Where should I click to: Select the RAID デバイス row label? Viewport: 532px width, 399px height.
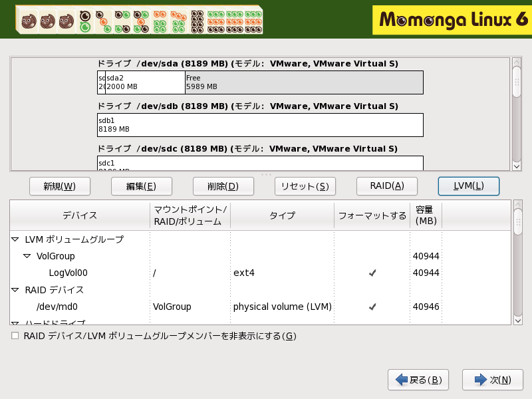pos(55,290)
